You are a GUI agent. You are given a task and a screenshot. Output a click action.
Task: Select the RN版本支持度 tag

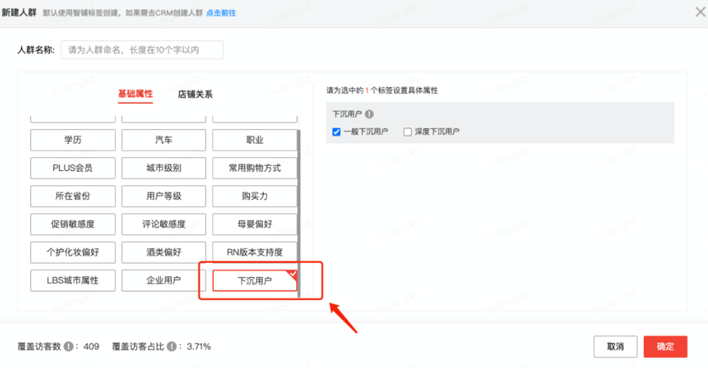tap(255, 252)
